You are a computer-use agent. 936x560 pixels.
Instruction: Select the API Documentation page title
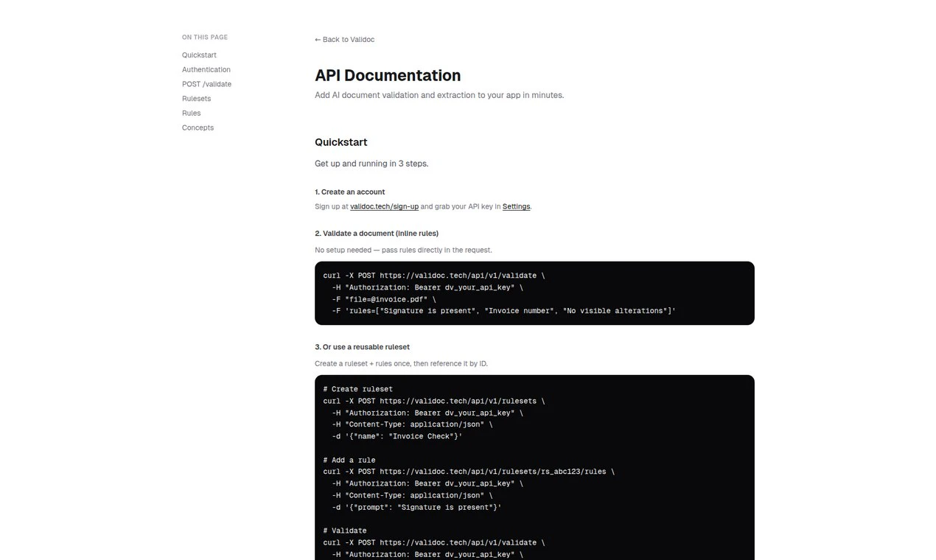click(x=388, y=74)
